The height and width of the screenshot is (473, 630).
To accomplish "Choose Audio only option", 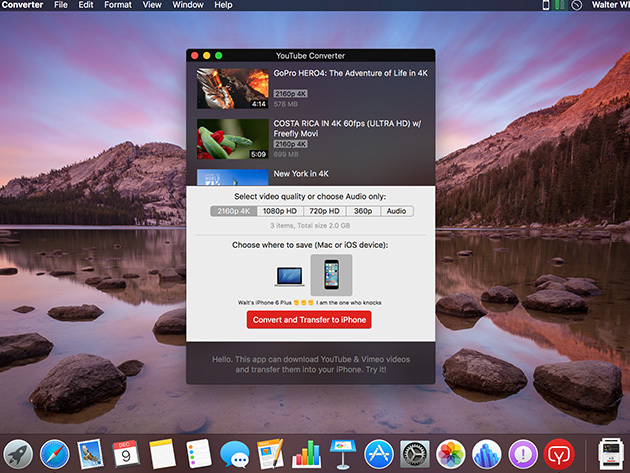I will pyautogui.click(x=396, y=211).
